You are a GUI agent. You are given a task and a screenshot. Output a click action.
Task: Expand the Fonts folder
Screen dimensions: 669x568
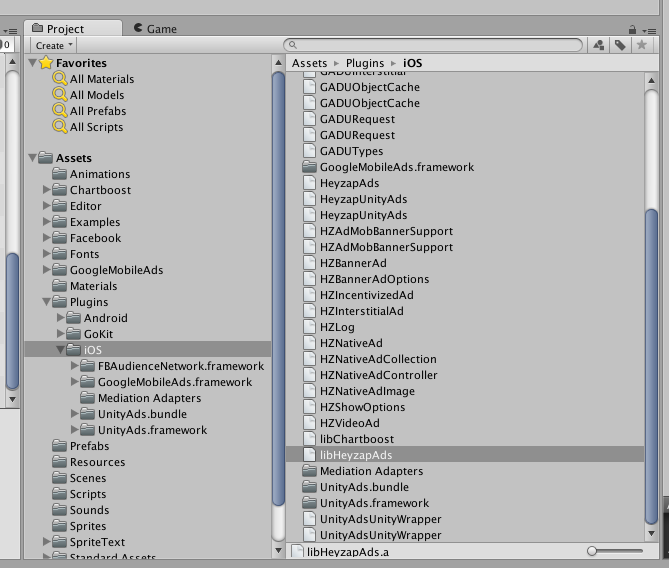pos(47,254)
